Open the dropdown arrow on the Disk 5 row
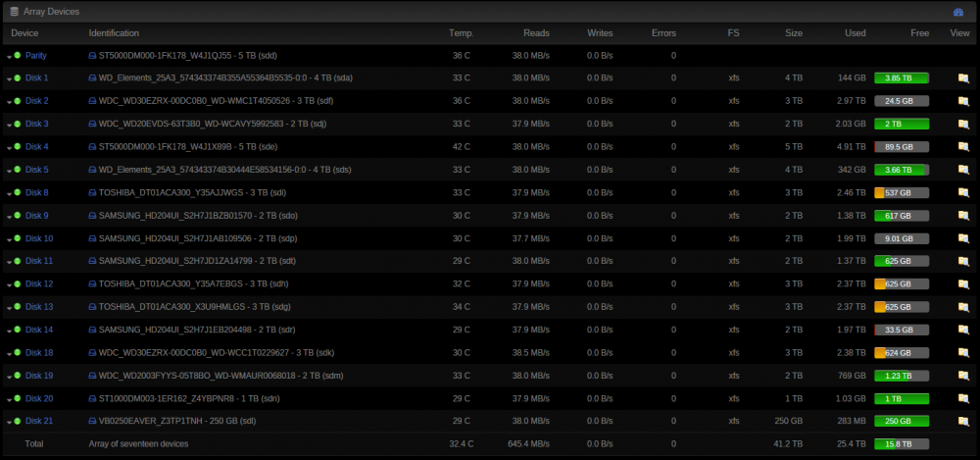The height and width of the screenshot is (460, 980). click(10, 171)
